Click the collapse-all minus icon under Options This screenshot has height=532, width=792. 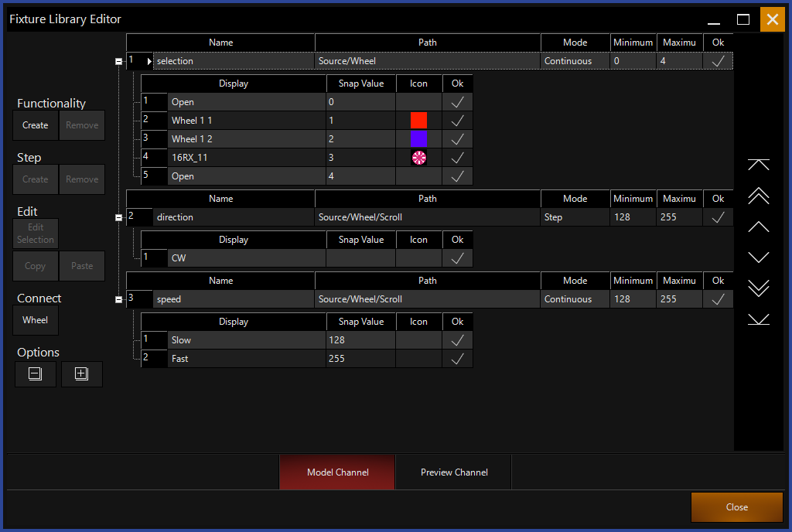[36, 374]
